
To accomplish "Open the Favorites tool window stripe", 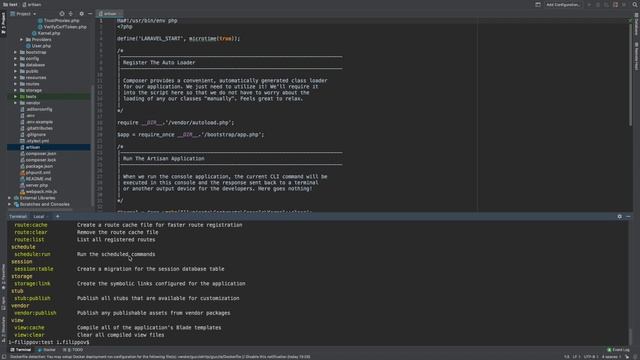I will pyautogui.click(x=3, y=277).
